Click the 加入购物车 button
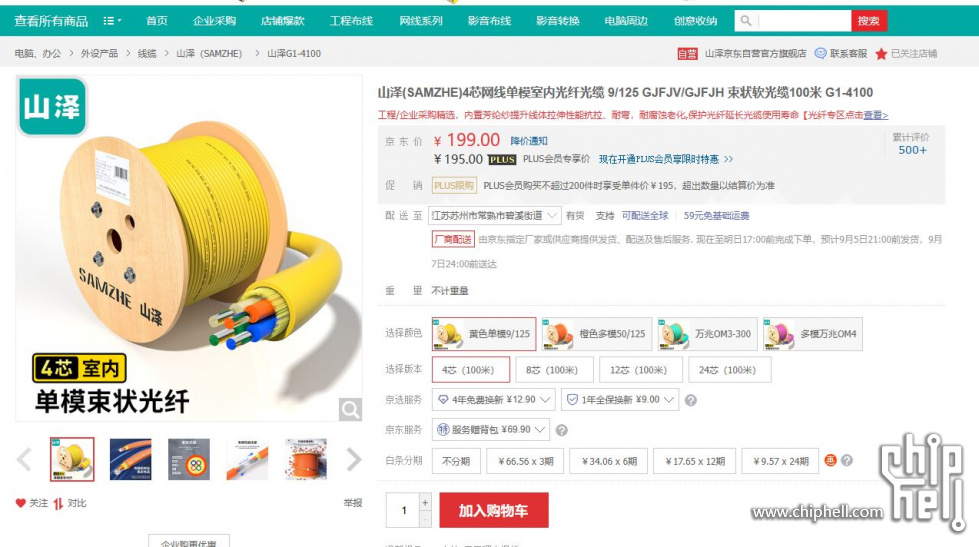 [494, 510]
